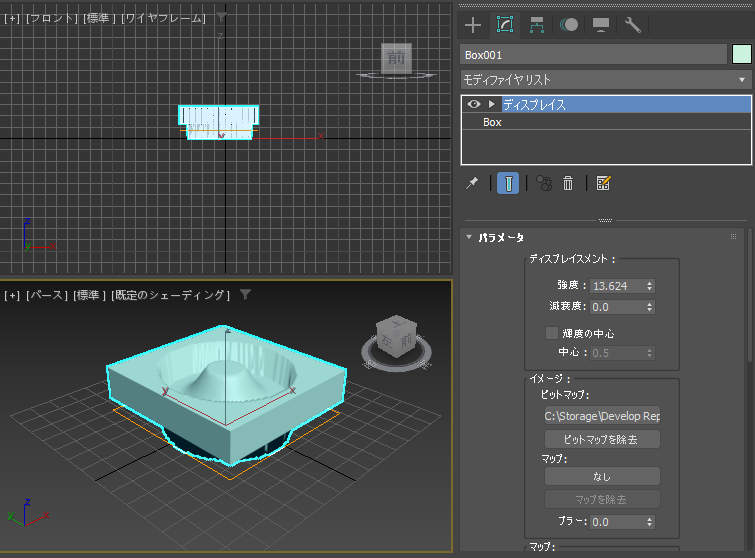Click the front viewport filter icon
This screenshot has width=755, height=558.
[x=221, y=18]
